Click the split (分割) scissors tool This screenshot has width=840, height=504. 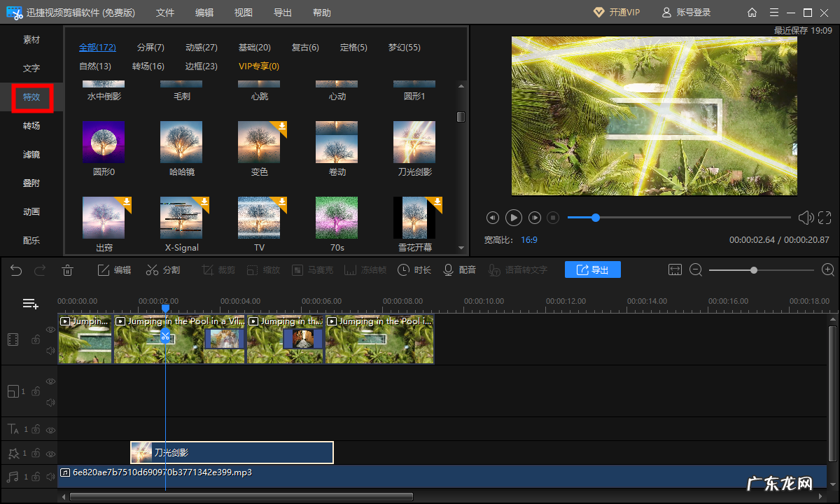point(162,270)
